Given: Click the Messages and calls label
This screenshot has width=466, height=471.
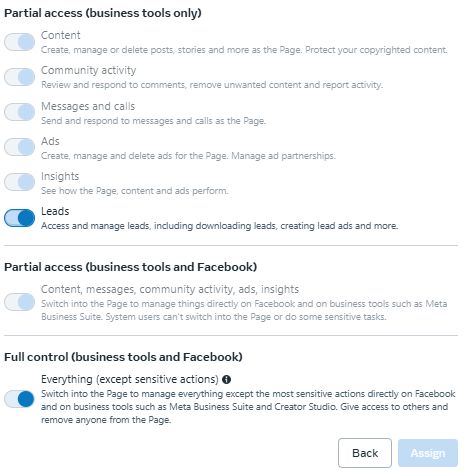Looking at the screenshot, I should [88, 106].
